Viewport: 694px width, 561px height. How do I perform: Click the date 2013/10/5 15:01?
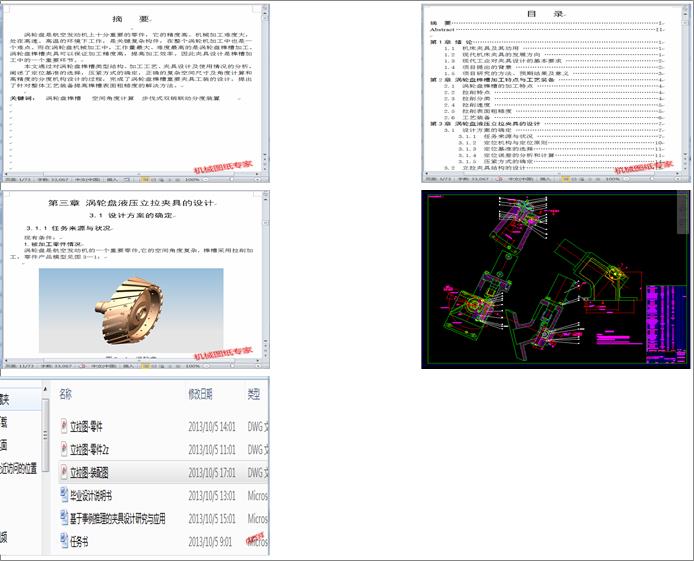click(212, 519)
